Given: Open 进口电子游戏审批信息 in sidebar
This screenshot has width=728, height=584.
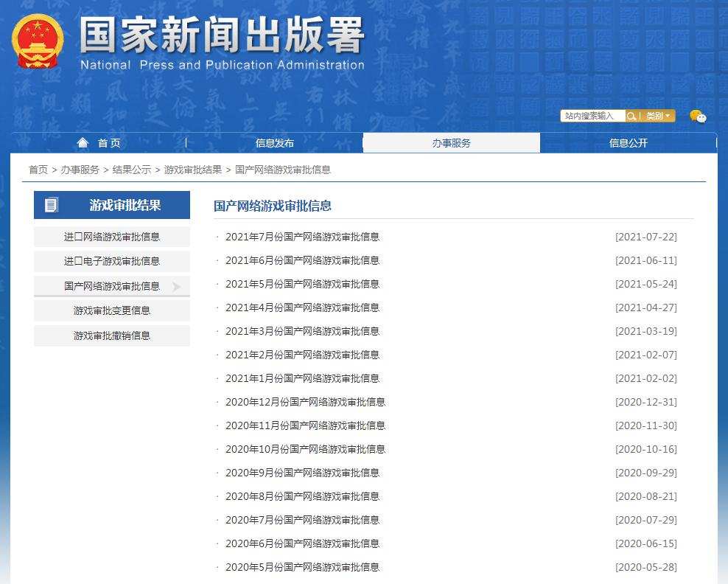Looking at the screenshot, I should click(x=112, y=261).
